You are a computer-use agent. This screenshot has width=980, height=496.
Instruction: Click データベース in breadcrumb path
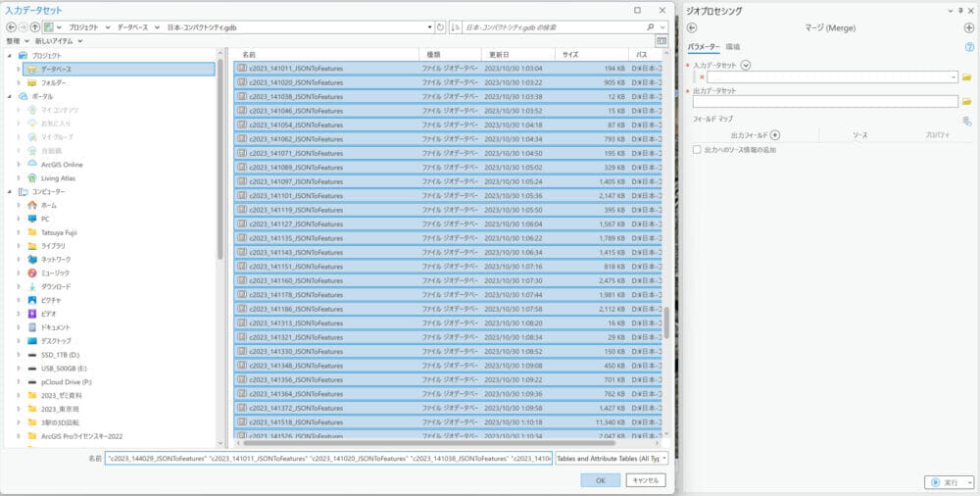[x=132, y=27]
